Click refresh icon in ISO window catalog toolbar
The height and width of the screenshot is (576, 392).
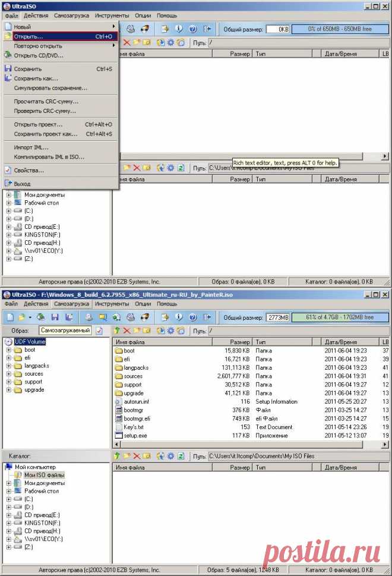[x=181, y=456]
